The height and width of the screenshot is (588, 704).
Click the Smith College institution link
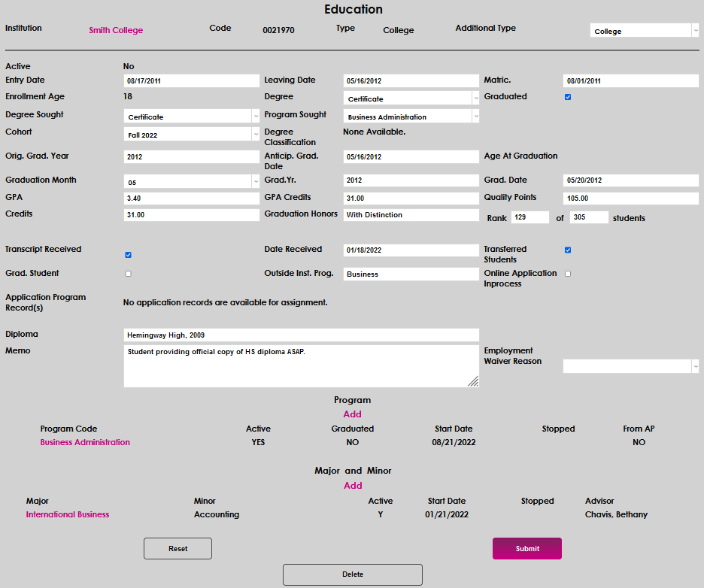tap(116, 30)
